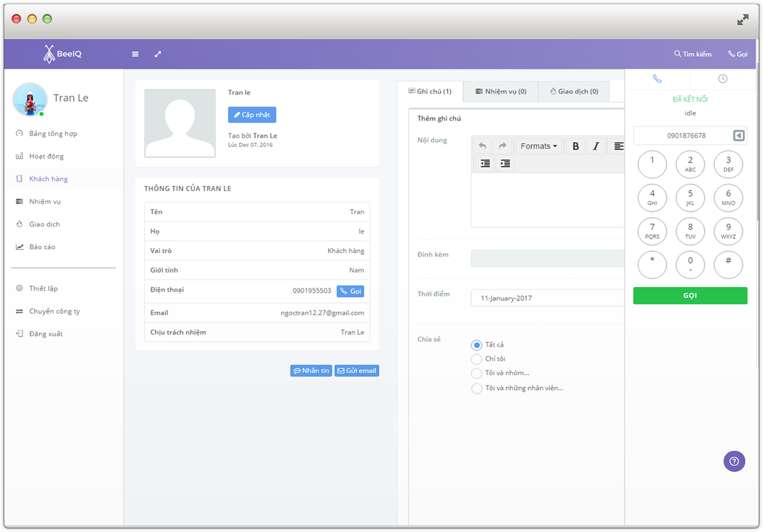Viewport: 763px width, 532px height.
Task: Click the hamburger menu icon in header
Action: tap(136, 54)
